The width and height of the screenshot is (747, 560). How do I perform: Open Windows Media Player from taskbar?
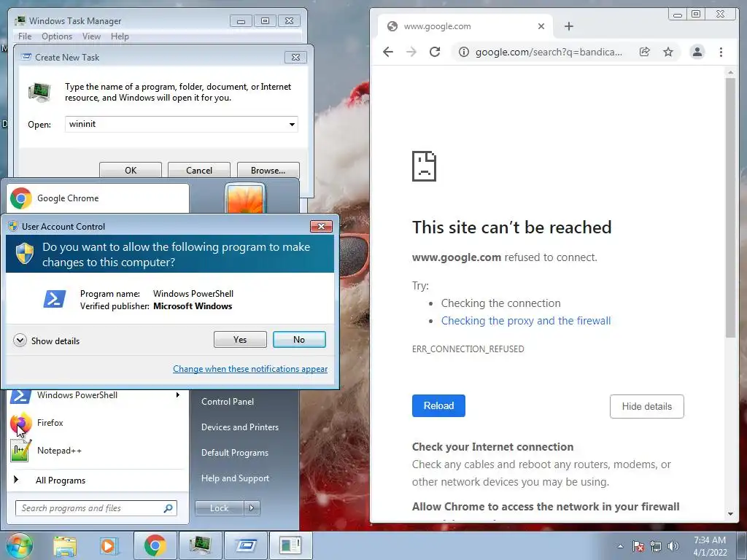click(109, 545)
